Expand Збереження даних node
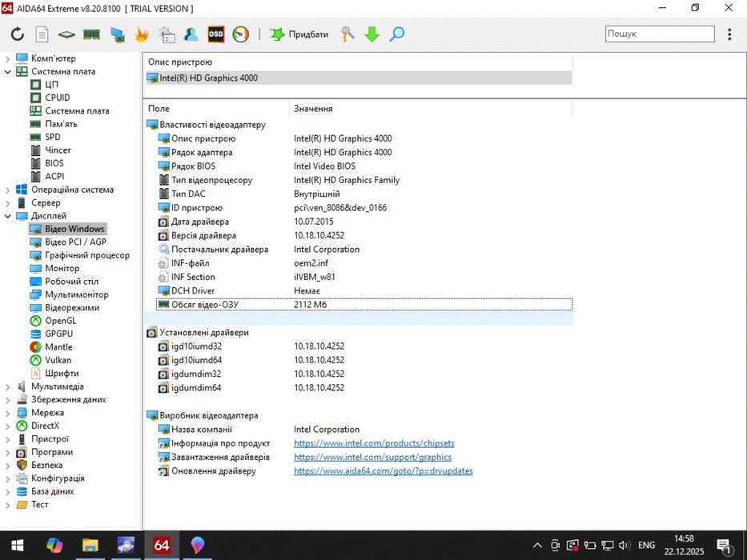Screen dimensions: 747x560 pos(7,400)
